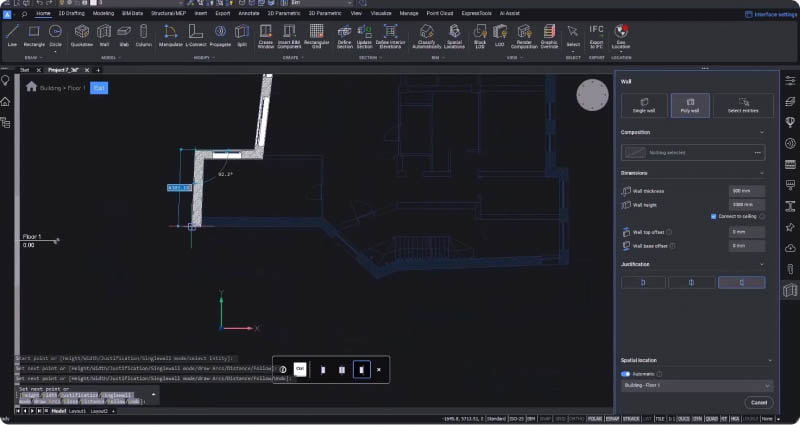
Task: Activate the Quickdraw tool
Action: (x=82, y=36)
